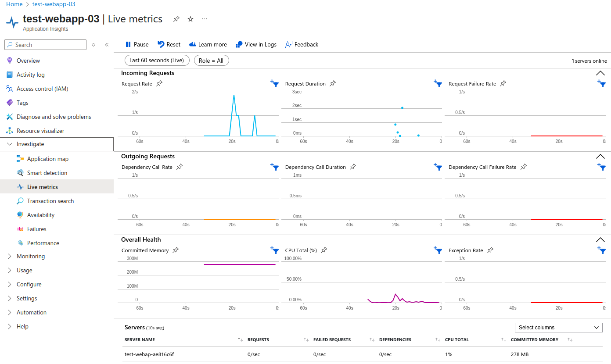Pin the CPU Total (%) chart
The width and height of the screenshot is (611, 364).
324,250
